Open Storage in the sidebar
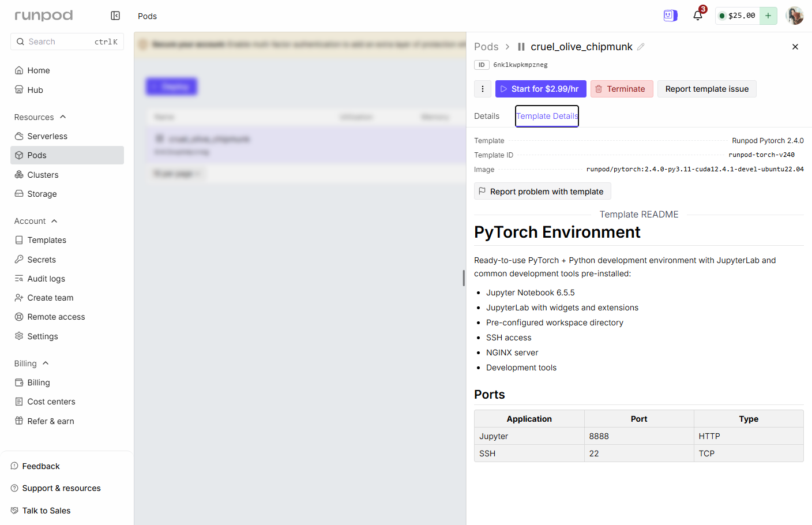Screen dimensions: 812x525 (67, 194)
